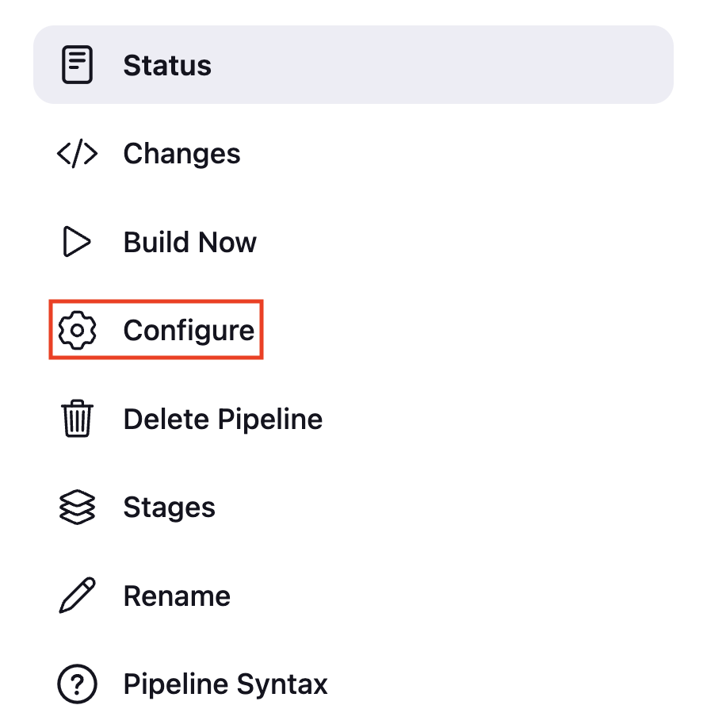Click the Rename pencil icon
Screen dimensions: 726x728
click(77, 596)
